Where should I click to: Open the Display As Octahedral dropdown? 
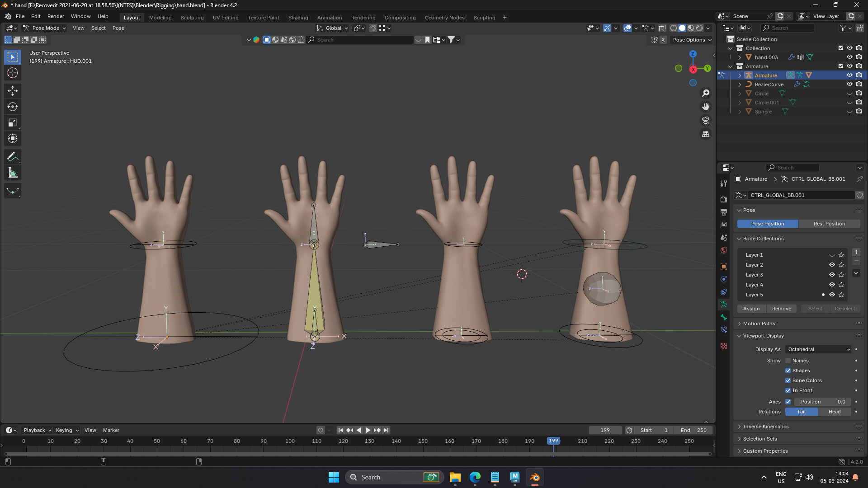[x=817, y=349]
